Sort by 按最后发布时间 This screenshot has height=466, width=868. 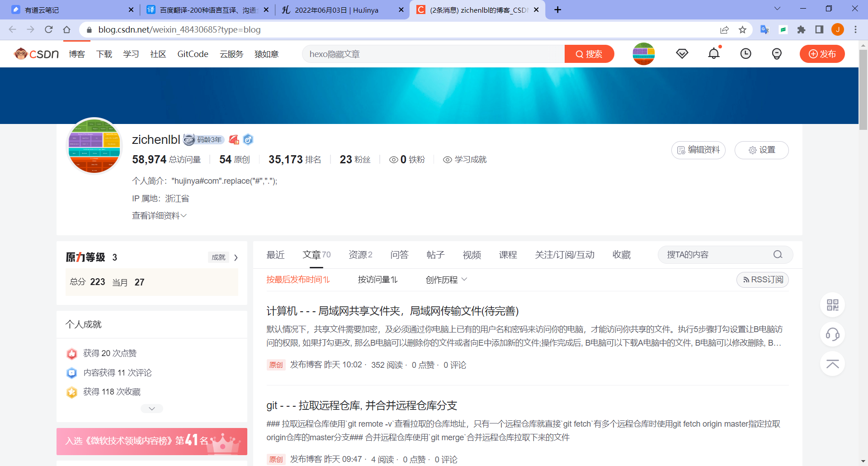click(x=298, y=280)
